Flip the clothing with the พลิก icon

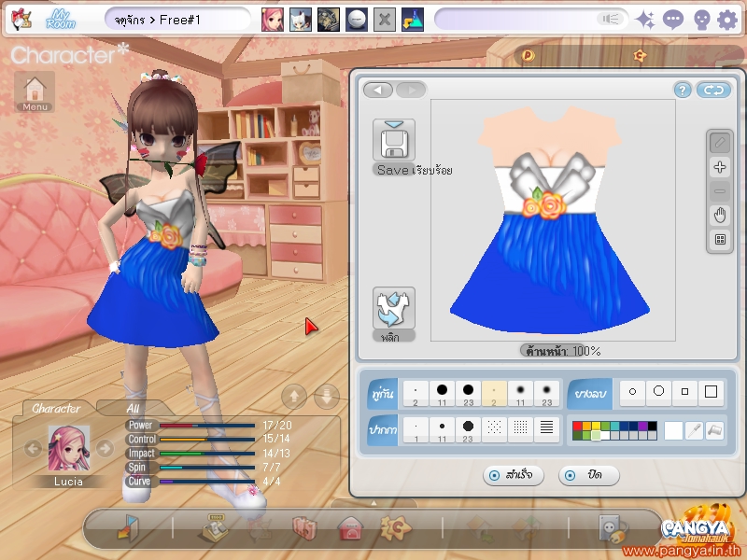393,309
